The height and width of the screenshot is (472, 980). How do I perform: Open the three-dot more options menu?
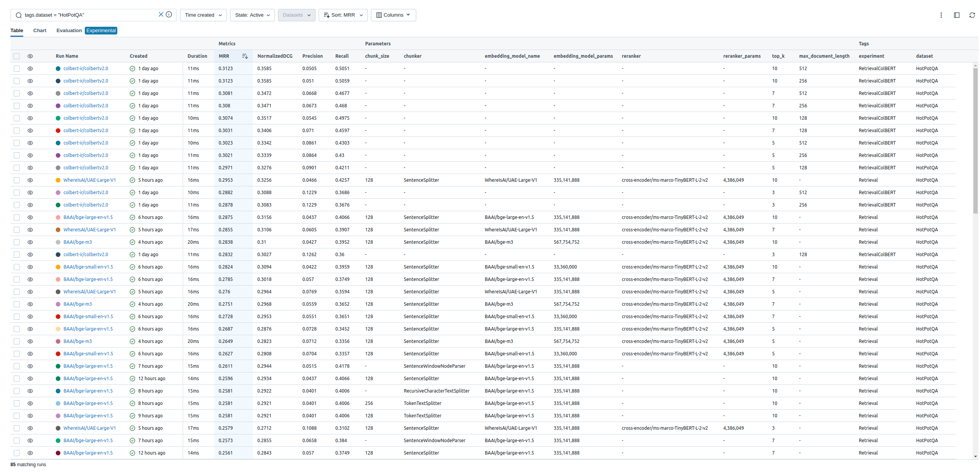941,15
